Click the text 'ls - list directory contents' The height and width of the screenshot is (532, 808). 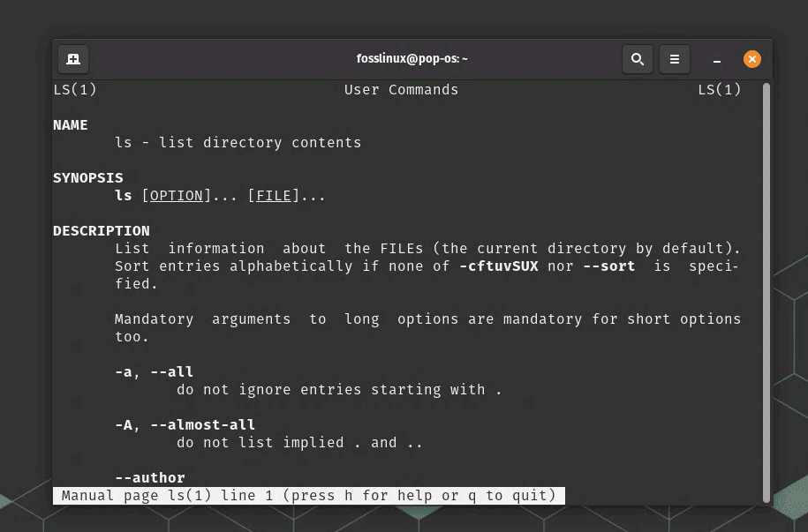(x=238, y=143)
